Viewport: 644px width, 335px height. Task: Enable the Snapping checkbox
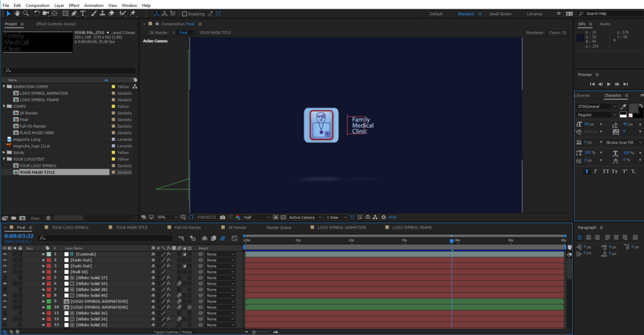[184, 13]
